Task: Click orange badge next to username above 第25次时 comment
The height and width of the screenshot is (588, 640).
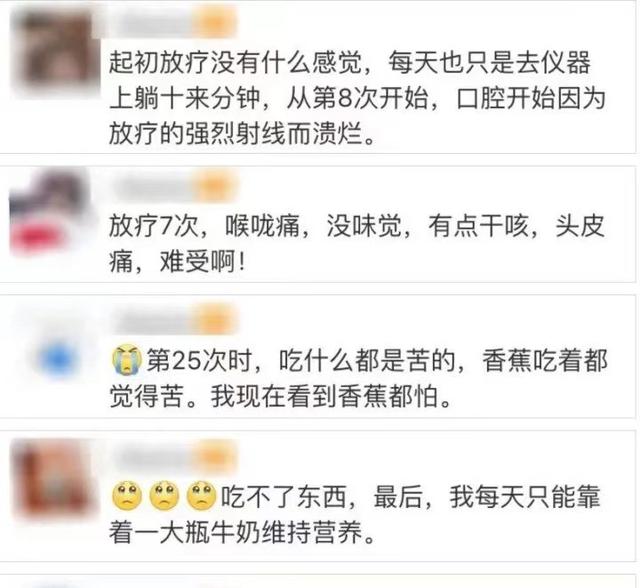Action: click(x=216, y=320)
